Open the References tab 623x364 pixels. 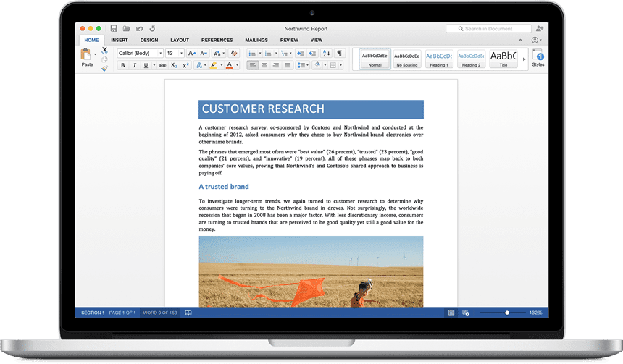coord(217,40)
